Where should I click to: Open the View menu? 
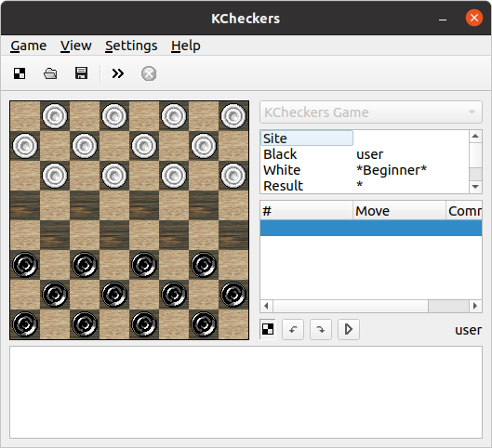[x=76, y=46]
